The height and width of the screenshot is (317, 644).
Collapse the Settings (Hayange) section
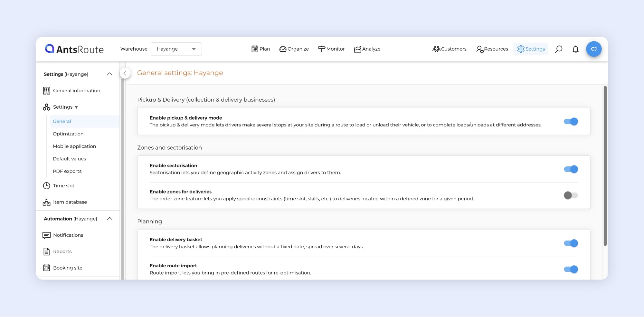[109, 74]
